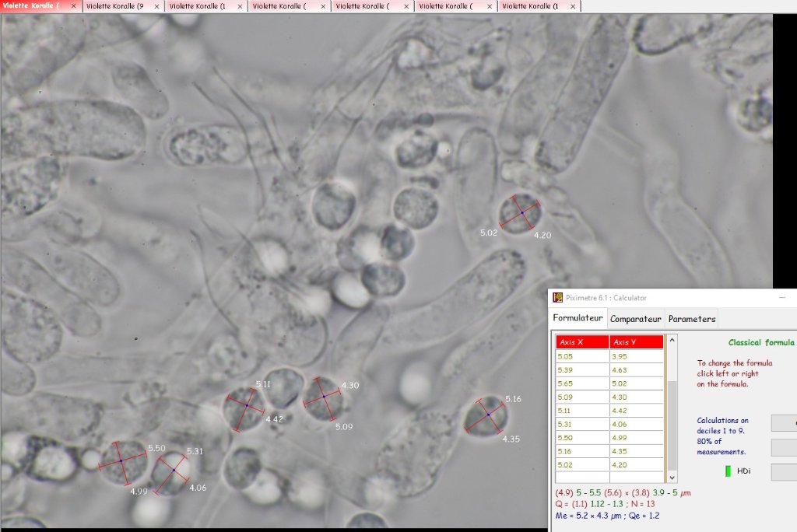Select the 5.65 cell in Axis X

coord(581,383)
